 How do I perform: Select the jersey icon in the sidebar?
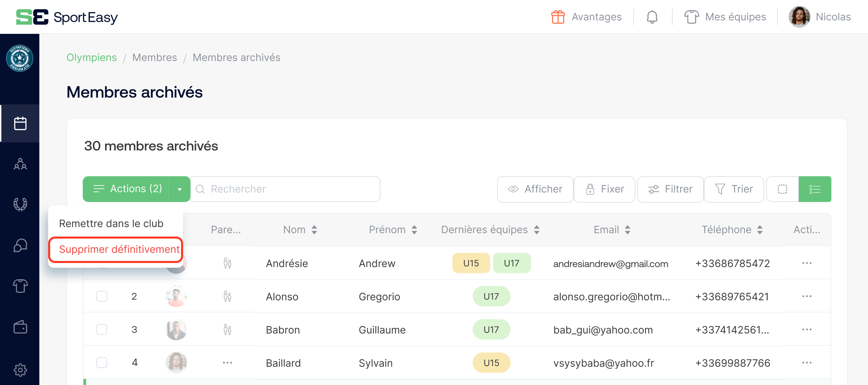(20, 286)
